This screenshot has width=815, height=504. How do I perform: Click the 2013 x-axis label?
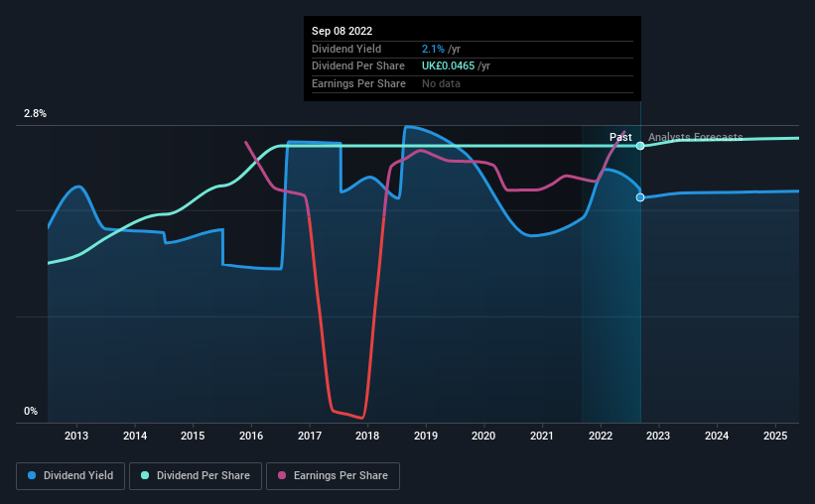pos(76,436)
